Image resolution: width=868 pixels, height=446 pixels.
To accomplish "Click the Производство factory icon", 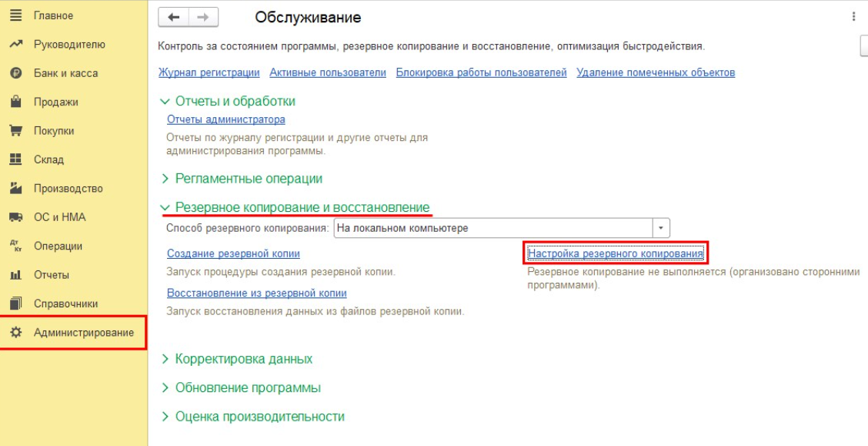I will click(x=15, y=189).
